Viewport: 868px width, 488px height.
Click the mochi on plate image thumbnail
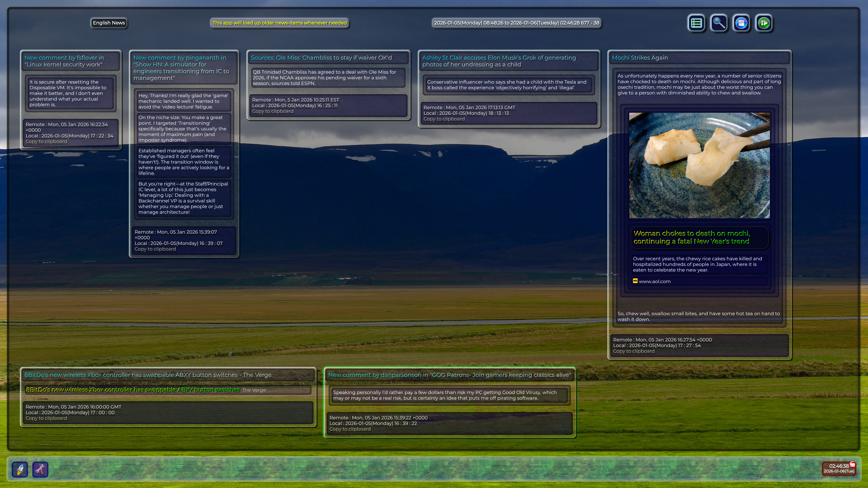point(699,165)
